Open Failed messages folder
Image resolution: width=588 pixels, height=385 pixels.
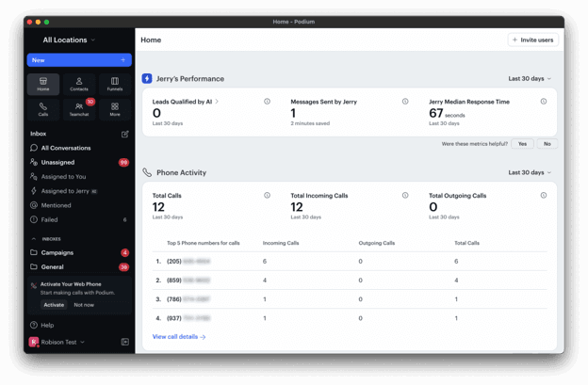pos(79,219)
